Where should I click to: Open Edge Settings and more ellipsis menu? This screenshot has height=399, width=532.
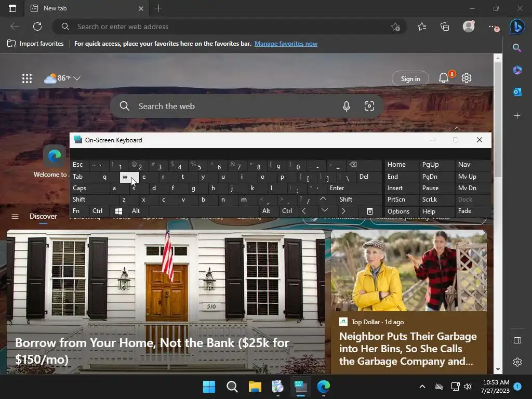point(493,27)
